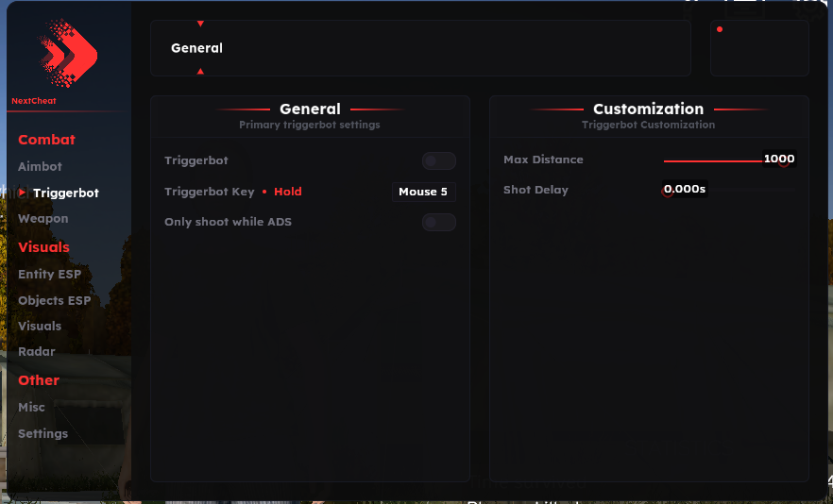Click the red down arrow above General tab
833x504 pixels.
pos(200,24)
